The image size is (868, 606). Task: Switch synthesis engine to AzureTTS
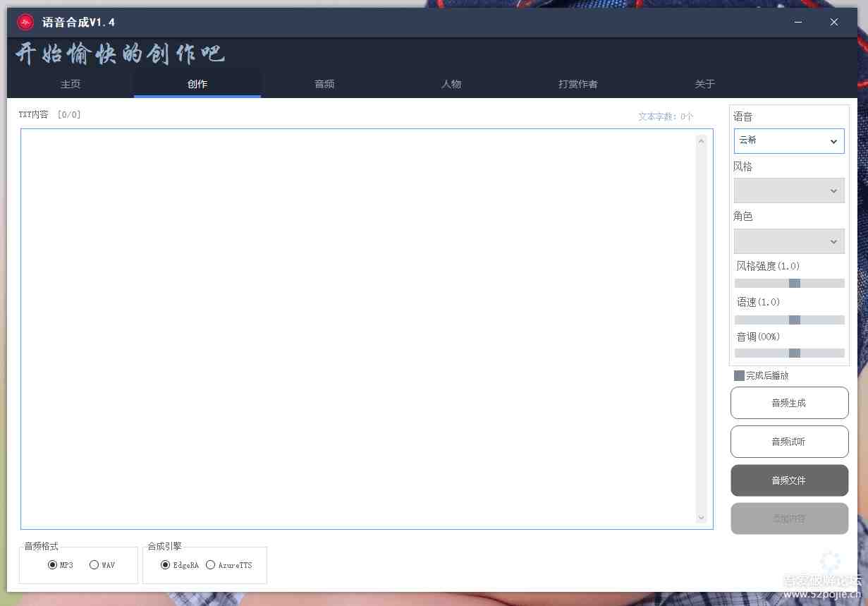point(210,564)
